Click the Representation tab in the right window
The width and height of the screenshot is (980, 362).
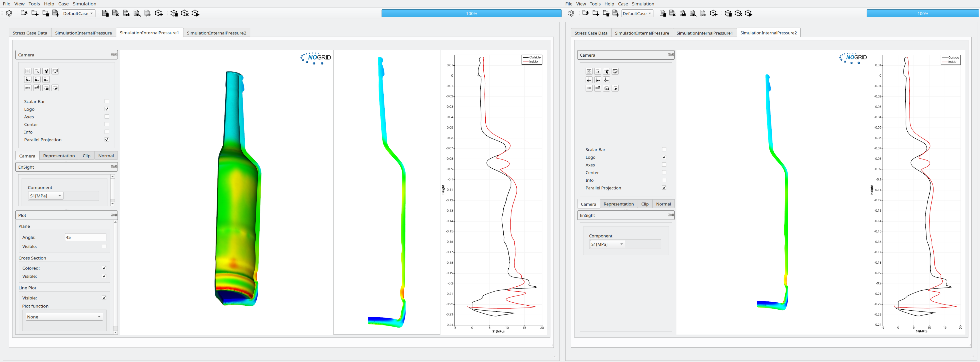coord(619,204)
